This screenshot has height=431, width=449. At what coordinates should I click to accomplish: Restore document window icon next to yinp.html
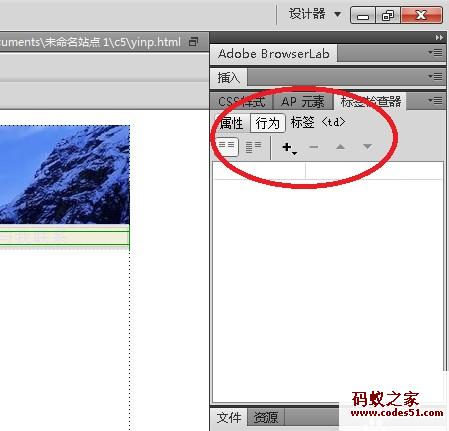(193, 42)
